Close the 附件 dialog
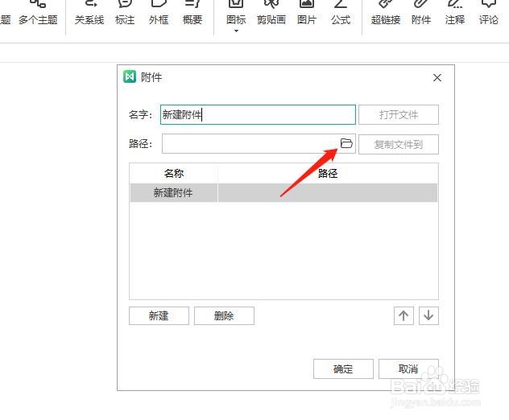 (x=437, y=77)
